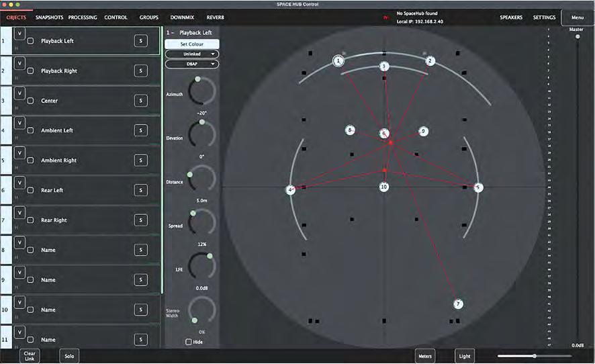The image size is (595, 364).
Task: Expand the V arrow for Rear Right
Action: click(x=19, y=212)
